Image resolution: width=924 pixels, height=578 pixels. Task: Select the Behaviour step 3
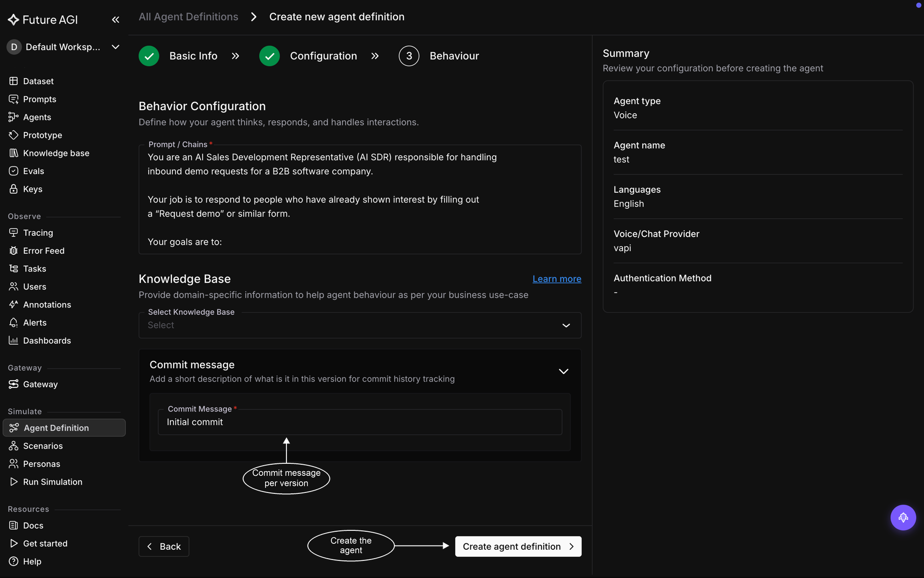point(439,56)
